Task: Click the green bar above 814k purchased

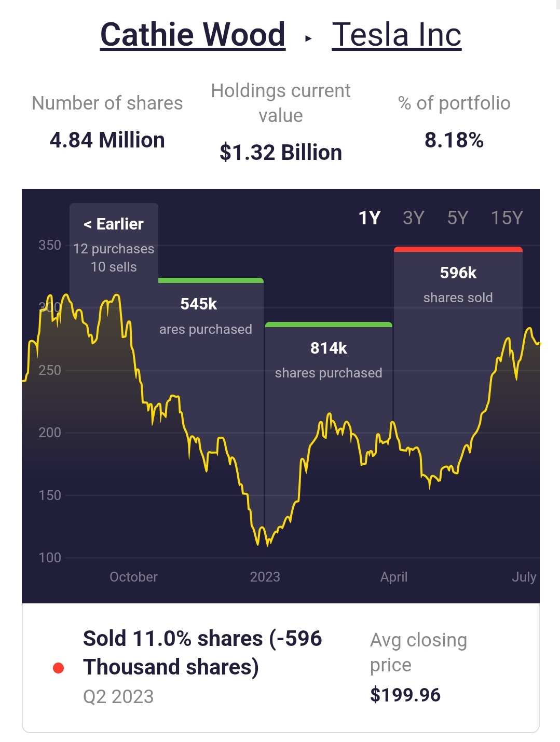Action: (x=329, y=325)
